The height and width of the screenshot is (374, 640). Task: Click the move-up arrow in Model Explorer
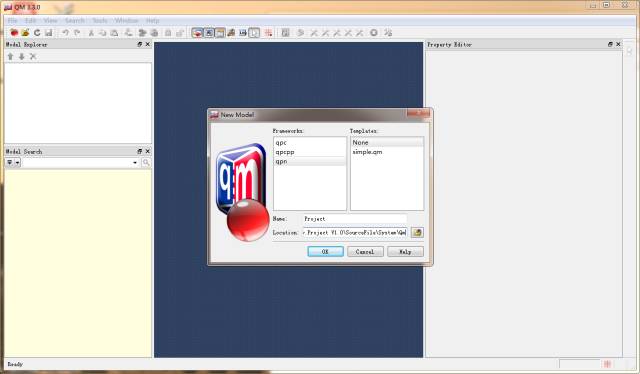tap(11, 56)
